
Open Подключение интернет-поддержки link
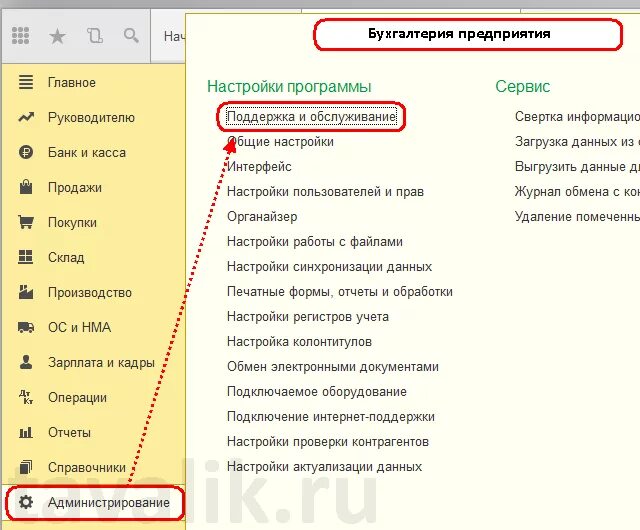tap(331, 416)
